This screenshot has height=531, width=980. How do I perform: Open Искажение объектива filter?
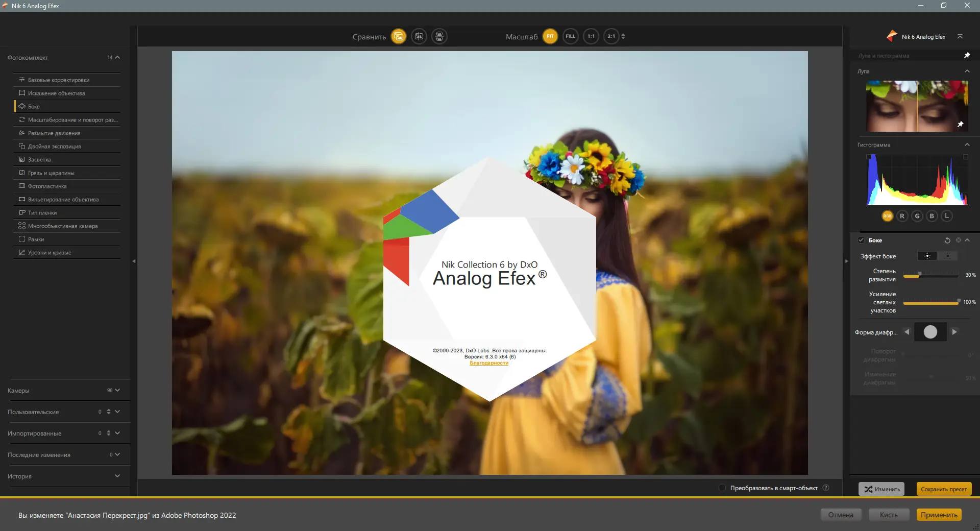tap(67, 93)
